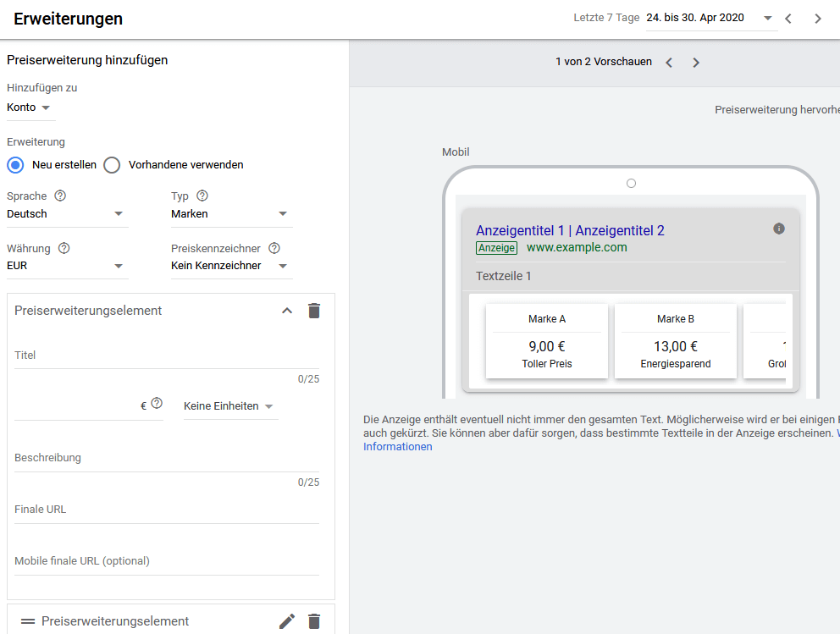Open the Typ dropdown showing Marken
Screen dimensions: 840x634
click(x=230, y=214)
